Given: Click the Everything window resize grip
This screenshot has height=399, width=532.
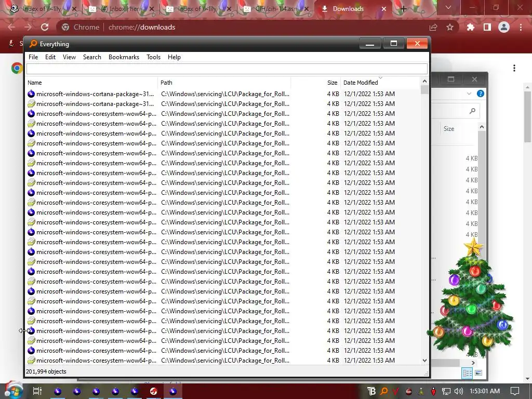Looking at the screenshot, I should [x=426, y=373].
